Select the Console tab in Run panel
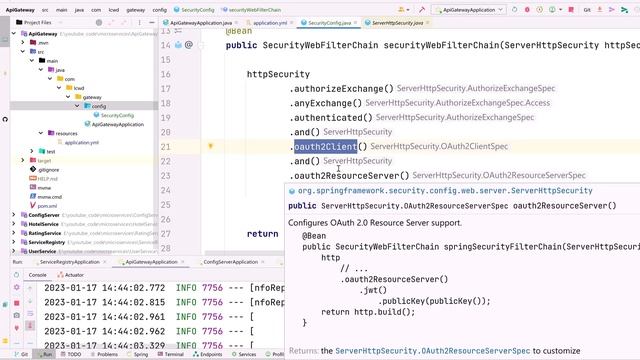The width and height of the screenshot is (640, 360). point(38,275)
